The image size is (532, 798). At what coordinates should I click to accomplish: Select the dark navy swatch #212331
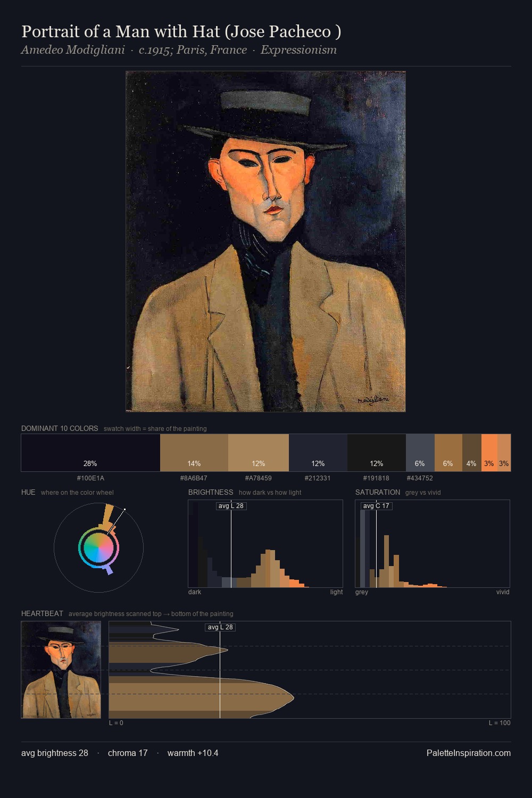click(x=318, y=453)
